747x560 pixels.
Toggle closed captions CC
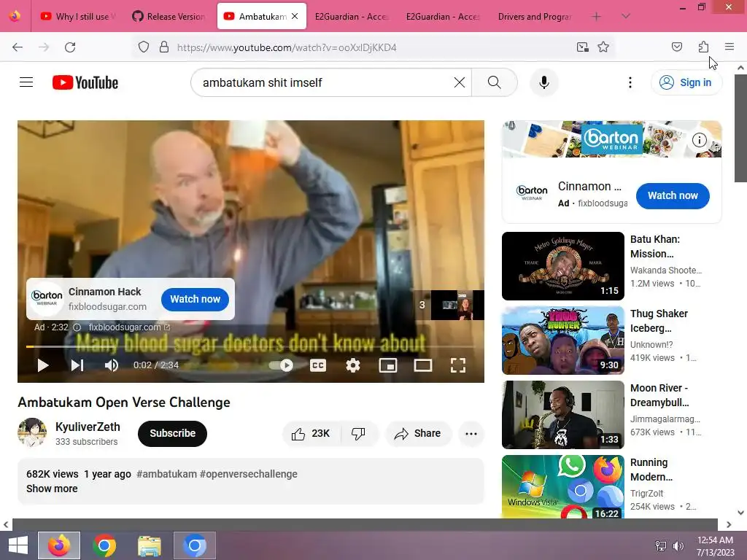coord(318,365)
